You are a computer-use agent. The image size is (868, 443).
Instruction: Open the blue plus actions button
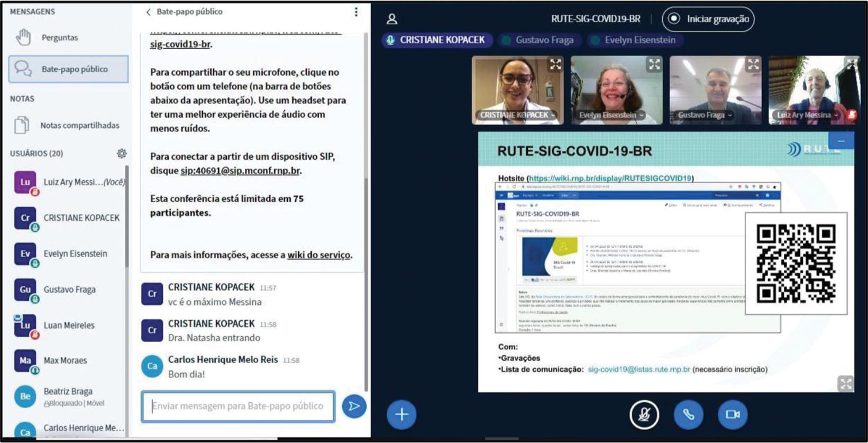[401, 414]
